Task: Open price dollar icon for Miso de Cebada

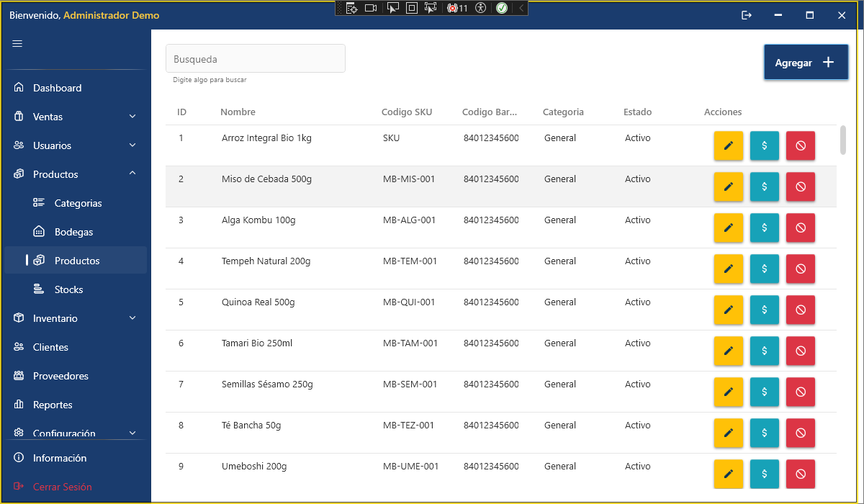Action: (764, 186)
